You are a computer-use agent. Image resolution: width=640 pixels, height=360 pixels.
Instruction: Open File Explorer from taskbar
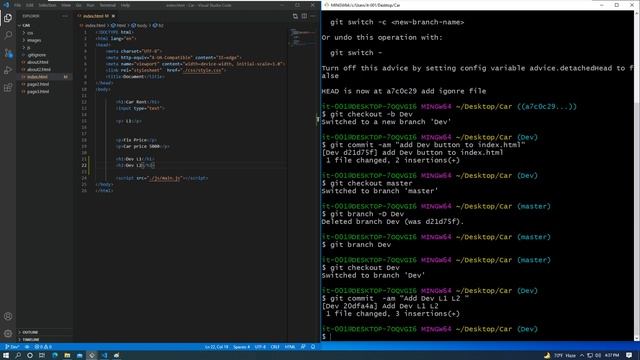click(67, 356)
